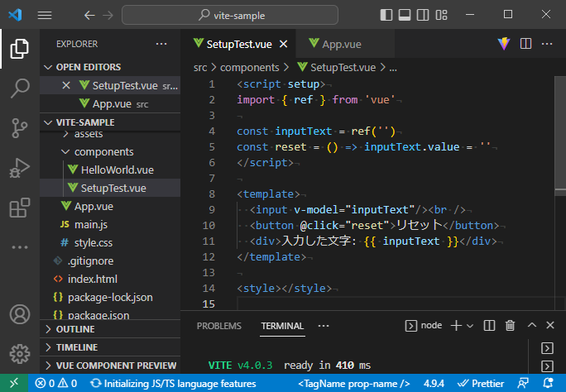Viewport: 566px width, 392px height.
Task: Open the Manage gear icon
Action: [x=20, y=354]
